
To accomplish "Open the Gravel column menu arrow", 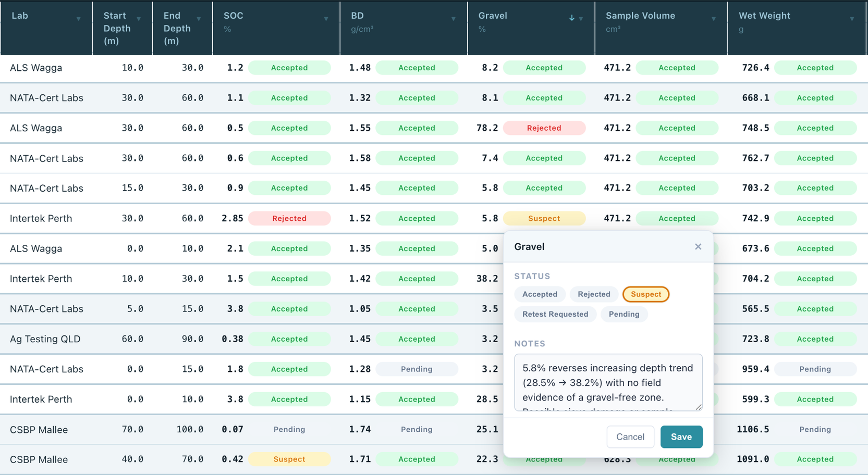I will (581, 19).
